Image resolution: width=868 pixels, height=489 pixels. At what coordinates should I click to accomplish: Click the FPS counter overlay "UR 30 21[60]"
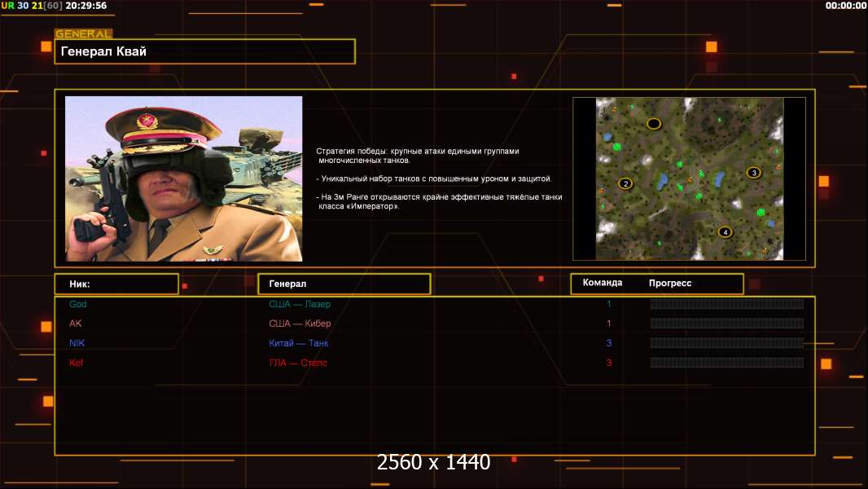(32, 6)
